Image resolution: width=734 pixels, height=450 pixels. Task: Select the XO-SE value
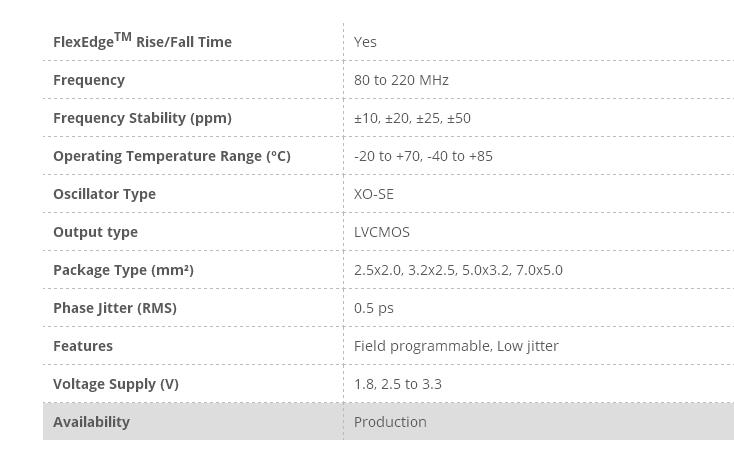click(374, 194)
